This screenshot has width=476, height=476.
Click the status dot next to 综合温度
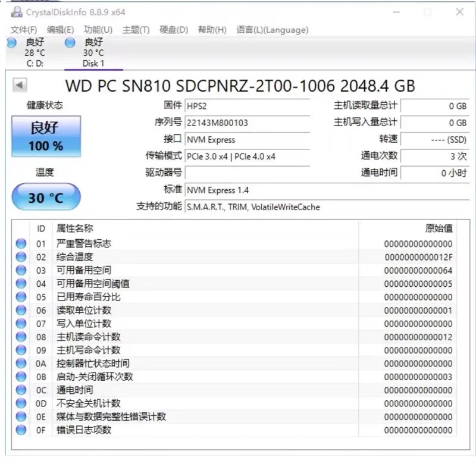tap(21, 256)
